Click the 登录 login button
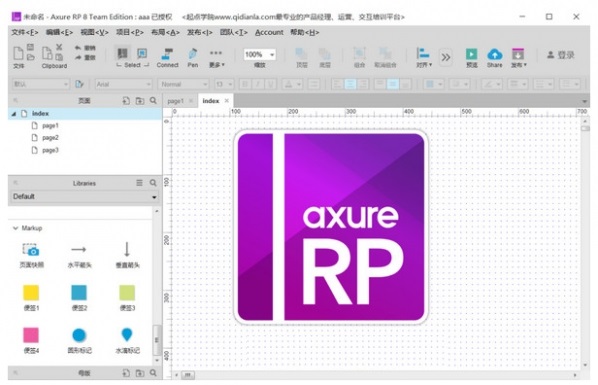The height and width of the screenshot is (385, 598). 561,55
